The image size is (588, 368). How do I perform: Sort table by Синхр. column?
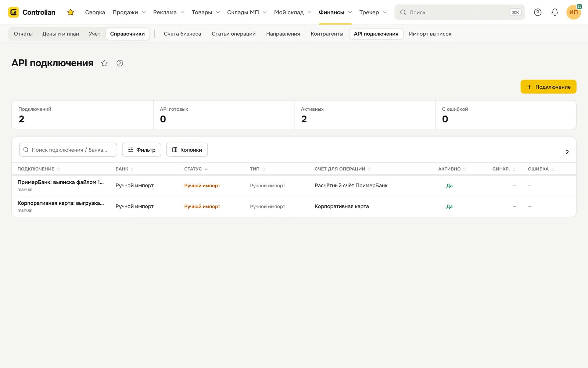(x=504, y=169)
